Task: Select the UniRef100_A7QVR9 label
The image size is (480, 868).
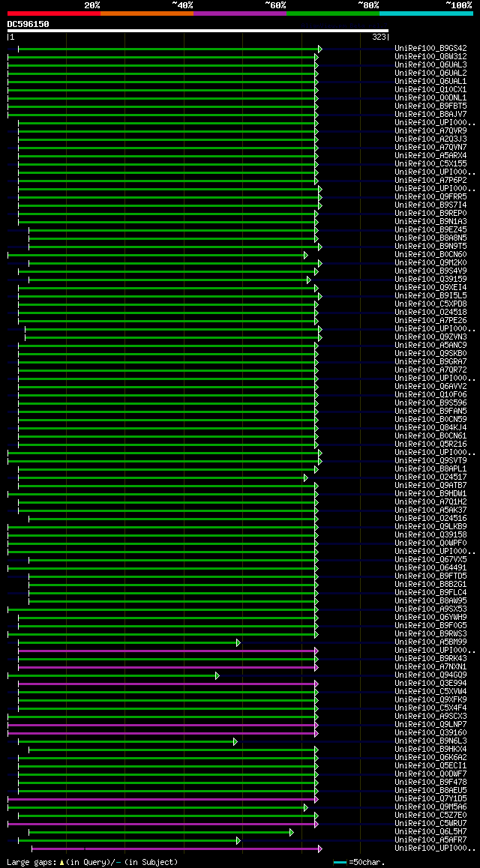Action: (430, 130)
